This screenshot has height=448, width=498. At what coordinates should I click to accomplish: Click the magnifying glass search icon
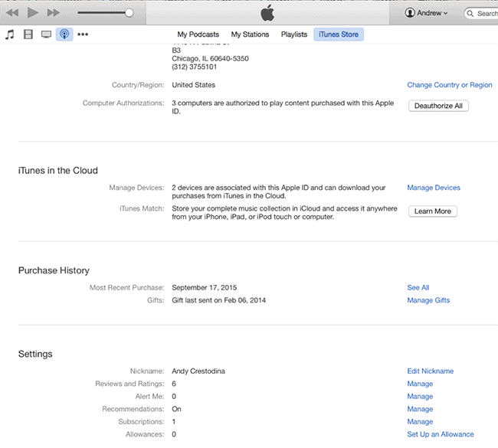click(x=470, y=14)
